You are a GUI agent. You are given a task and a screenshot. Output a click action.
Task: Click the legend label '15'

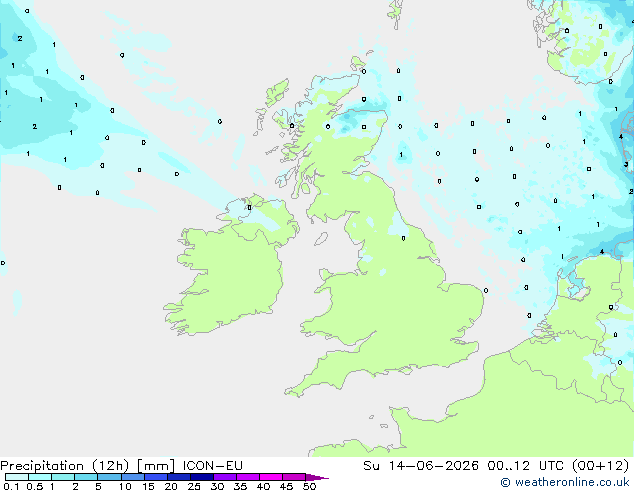[x=148, y=486]
